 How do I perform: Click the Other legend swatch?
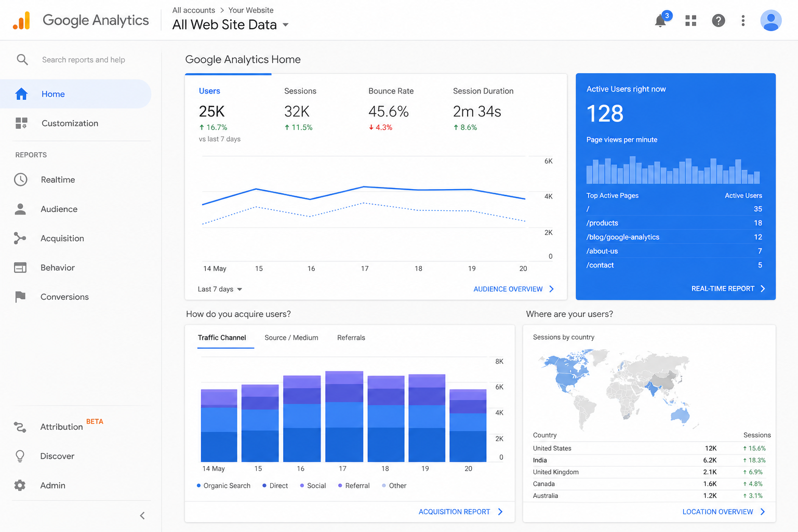[384, 486]
